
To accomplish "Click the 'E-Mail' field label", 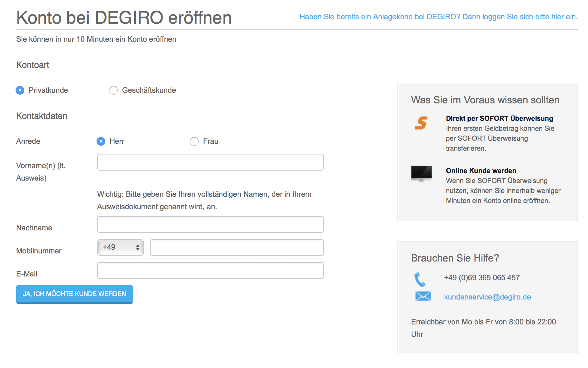I will pyautogui.click(x=27, y=274).
